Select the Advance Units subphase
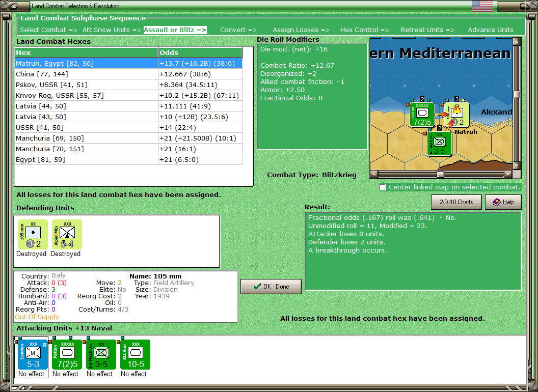 491,30
